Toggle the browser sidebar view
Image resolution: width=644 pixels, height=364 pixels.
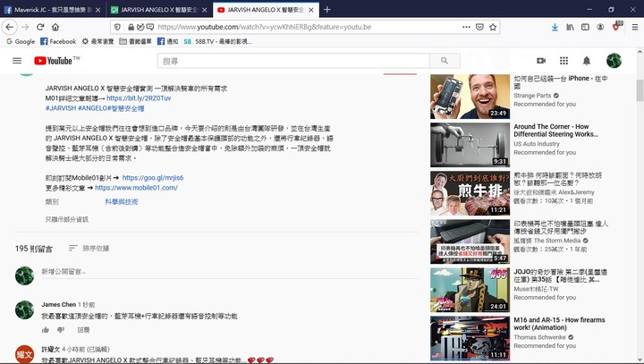tap(585, 27)
